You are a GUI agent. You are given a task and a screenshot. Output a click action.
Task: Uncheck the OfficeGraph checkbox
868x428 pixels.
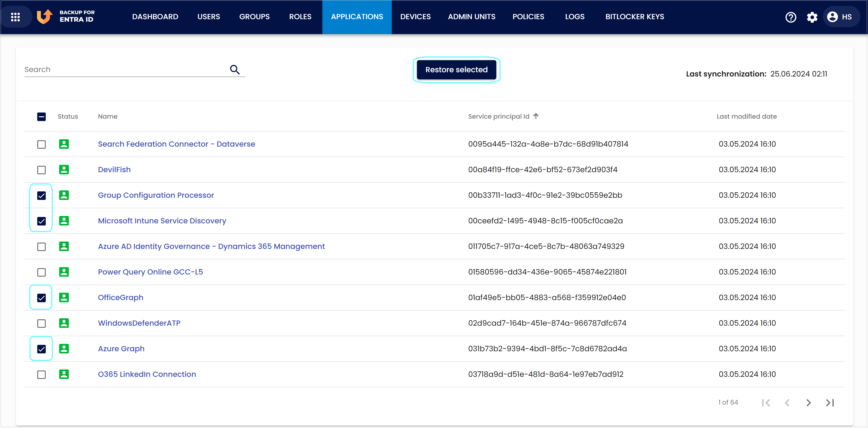41,298
